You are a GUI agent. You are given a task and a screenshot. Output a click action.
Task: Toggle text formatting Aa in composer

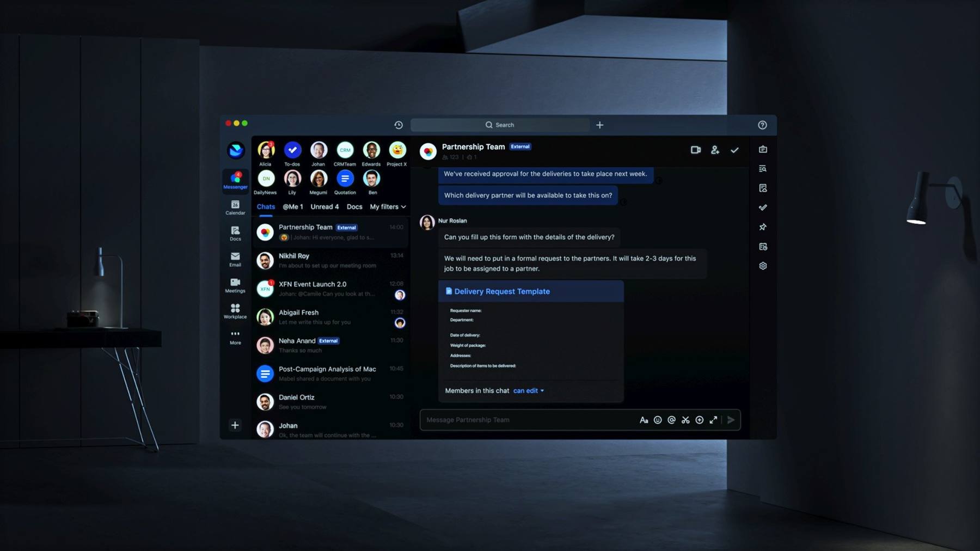644,420
